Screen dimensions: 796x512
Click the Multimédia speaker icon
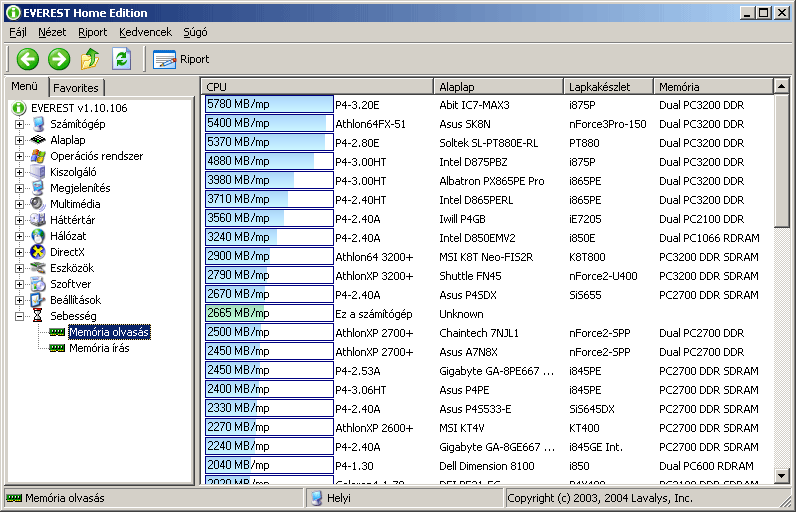click(x=38, y=203)
